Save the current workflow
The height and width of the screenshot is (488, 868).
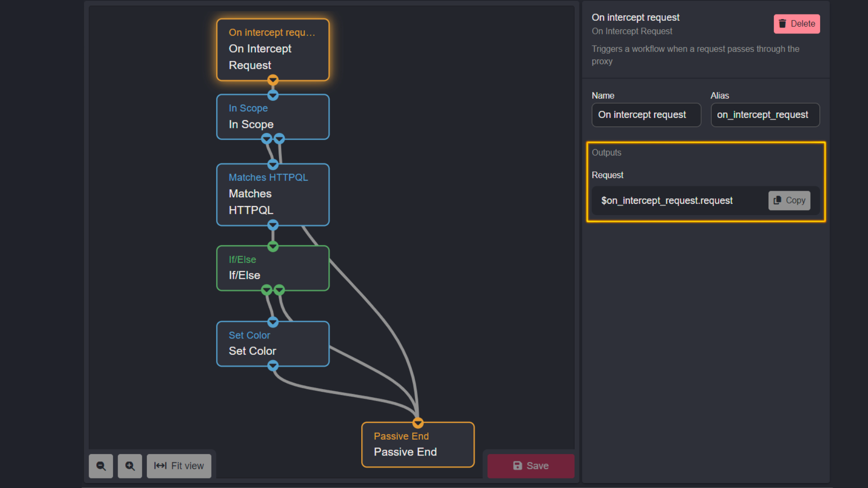coord(531,465)
